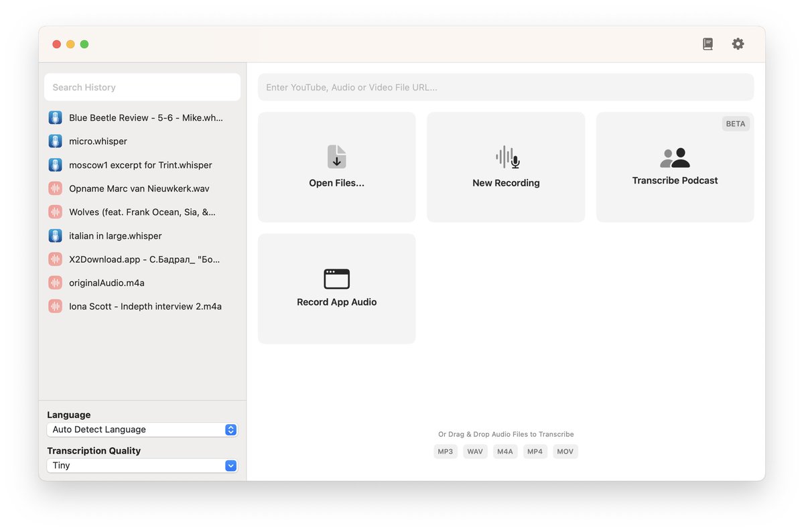This screenshot has height=532, width=804.
Task: Click the MP3 format tag
Action: coord(446,452)
